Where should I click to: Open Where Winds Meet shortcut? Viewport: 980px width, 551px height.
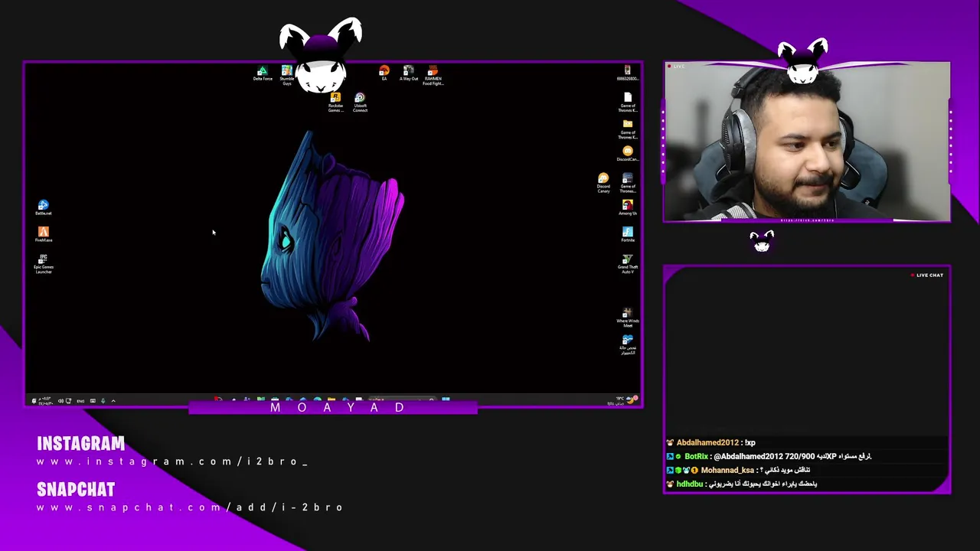(x=628, y=318)
